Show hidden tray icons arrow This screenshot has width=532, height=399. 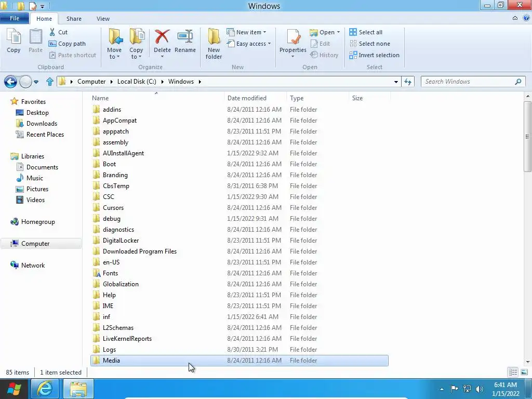[442, 389]
